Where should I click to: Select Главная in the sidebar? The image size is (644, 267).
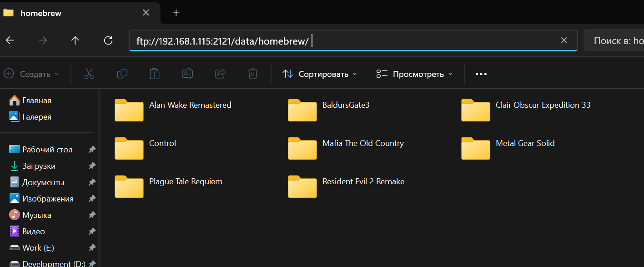pyautogui.click(x=30, y=101)
